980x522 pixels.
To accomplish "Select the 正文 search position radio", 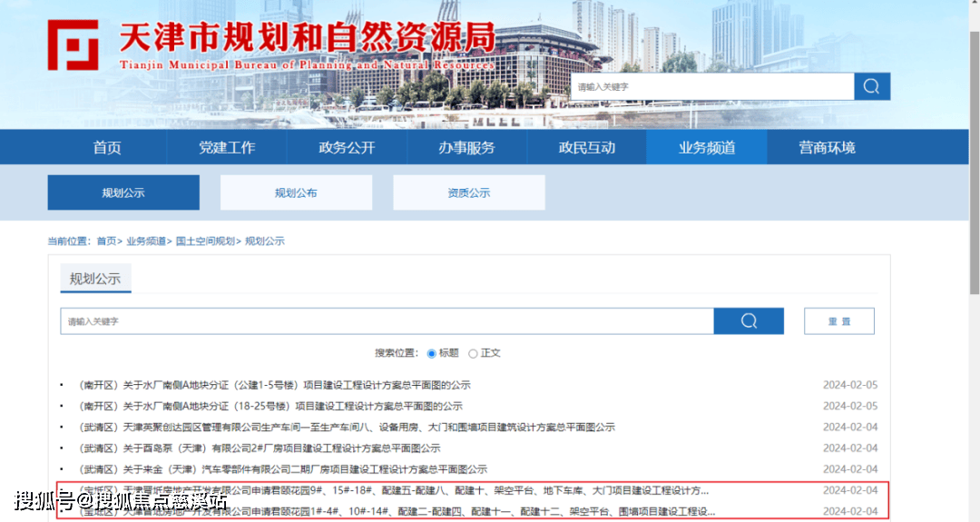I will coord(473,354).
